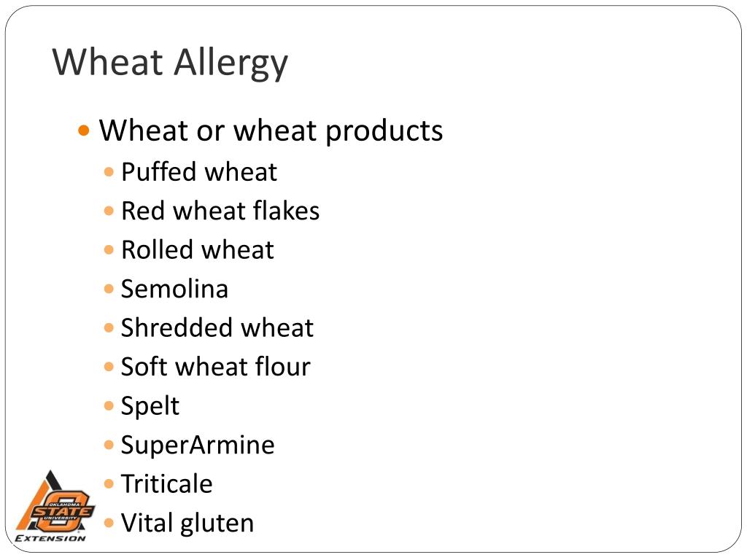The width and height of the screenshot is (747, 560).
Task: Select the Wheat Allergy slide title
Action: (x=170, y=63)
